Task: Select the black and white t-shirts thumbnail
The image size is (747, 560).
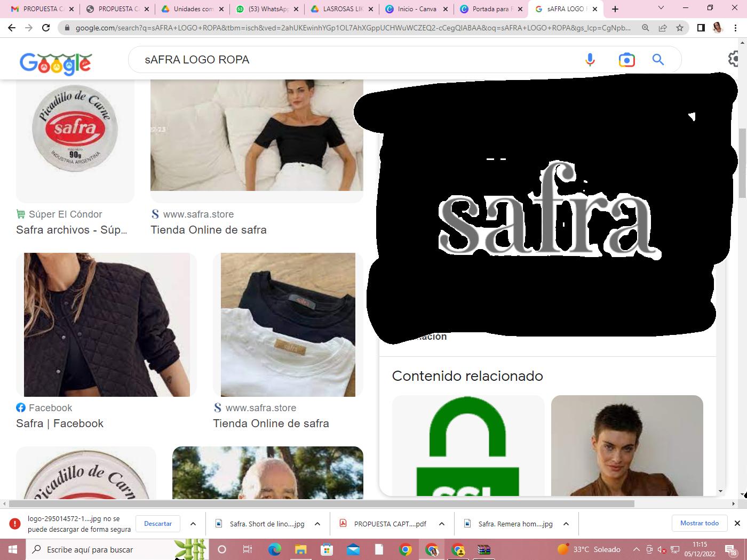Action: coord(288,324)
